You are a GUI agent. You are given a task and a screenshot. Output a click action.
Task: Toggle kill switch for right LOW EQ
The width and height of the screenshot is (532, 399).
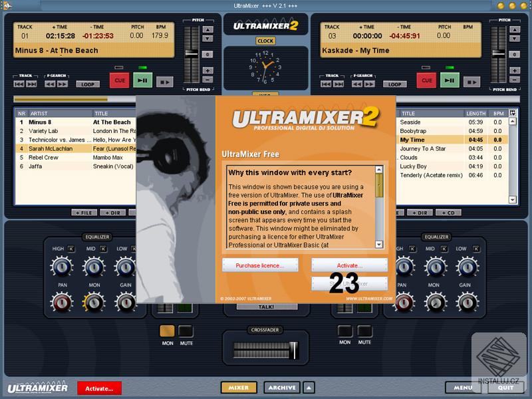click(476, 249)
